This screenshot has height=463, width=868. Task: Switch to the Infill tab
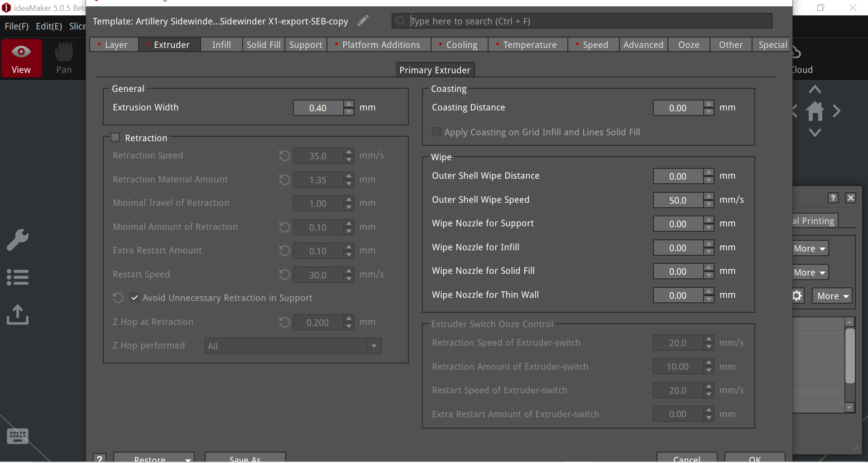pos(221,45)
